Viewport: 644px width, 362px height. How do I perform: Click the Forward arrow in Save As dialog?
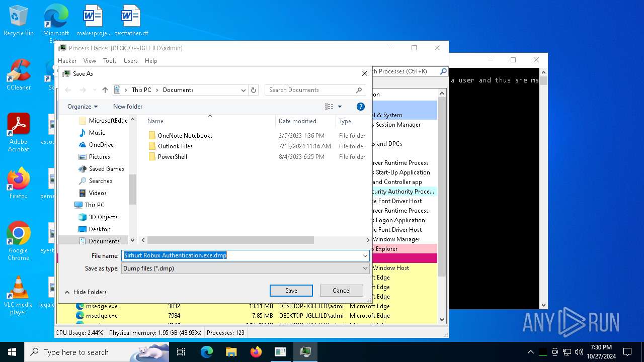[83, 90]
